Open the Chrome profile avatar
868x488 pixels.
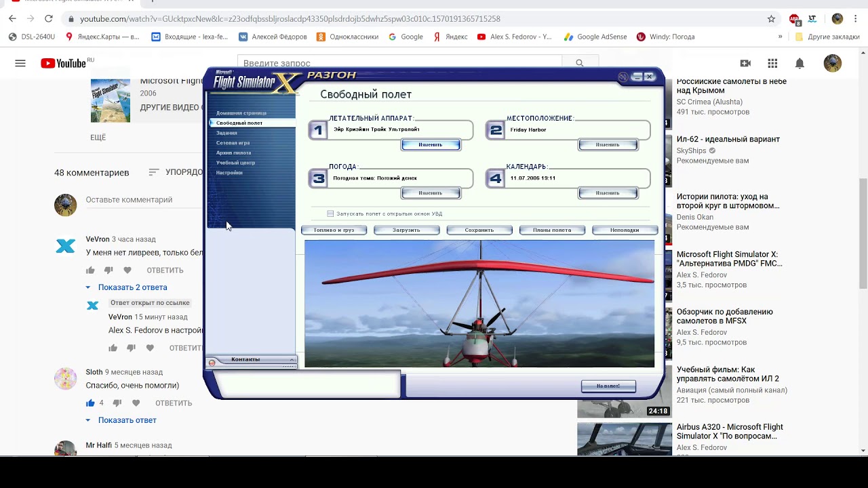tap(837, 18)
